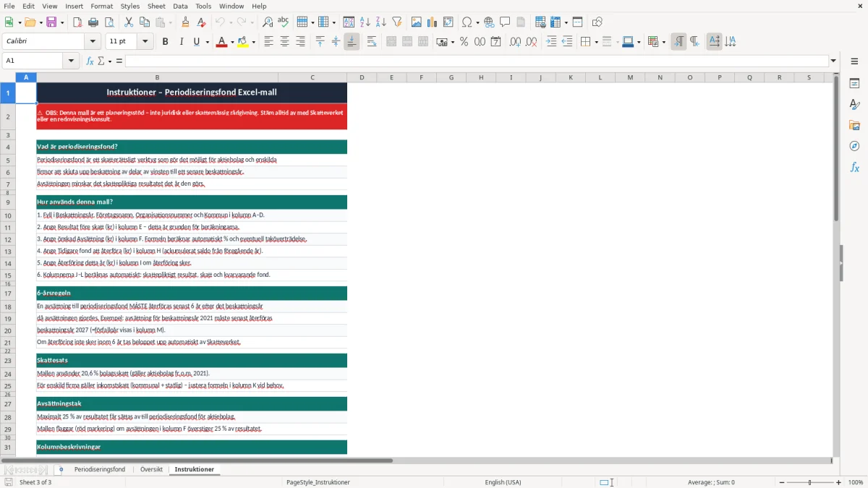Click the Insert Pivot Table icon
868x488 pixels.
tap(448, 22)
